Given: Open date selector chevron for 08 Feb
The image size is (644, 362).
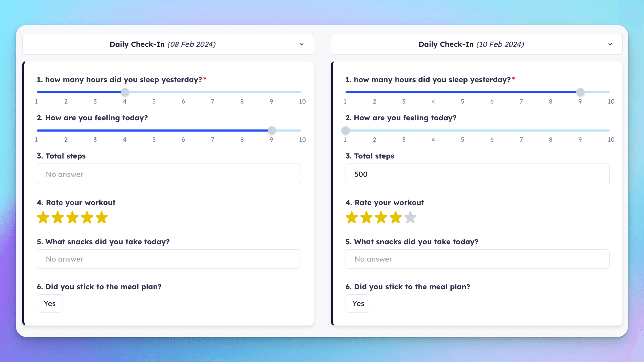Looking at the screenshot, I should [x=302, y=44].
